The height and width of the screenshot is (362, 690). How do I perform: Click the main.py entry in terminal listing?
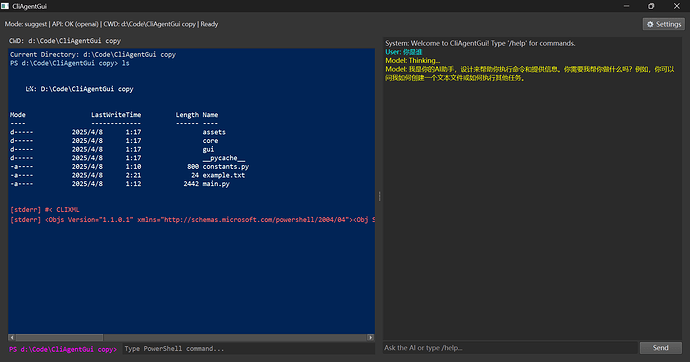(x=216, y=184)
